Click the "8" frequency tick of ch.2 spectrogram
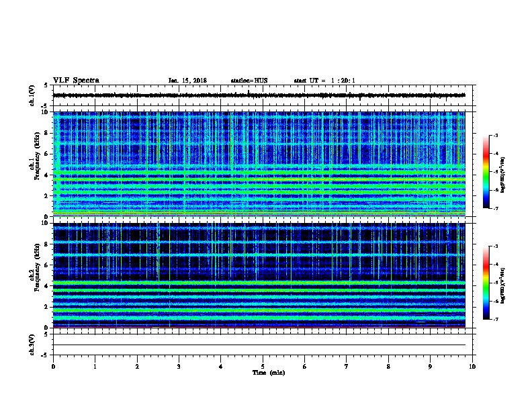This screenshot has height=411, width=532. coord(47,244)
